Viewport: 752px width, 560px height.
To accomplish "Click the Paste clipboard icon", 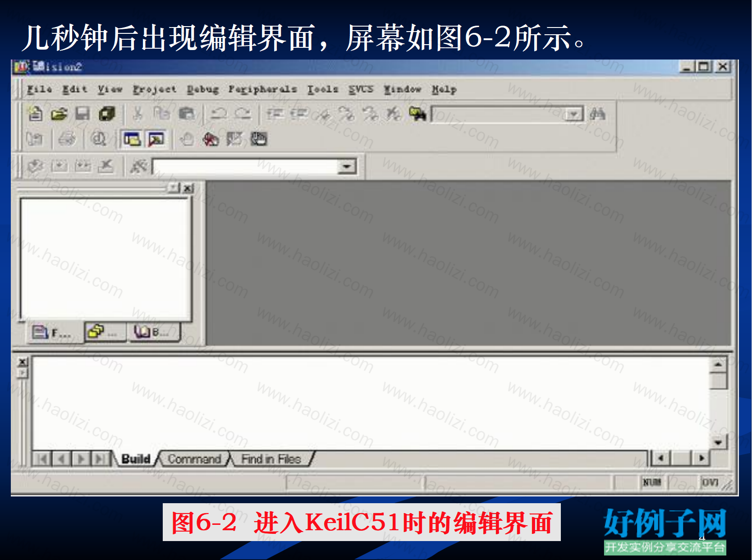I will tap(186, 114).
